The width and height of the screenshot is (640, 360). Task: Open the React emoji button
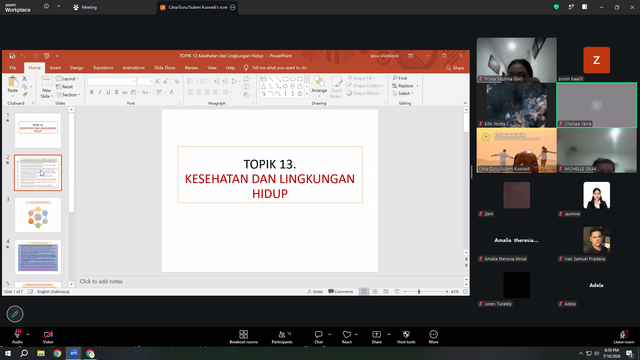(x=347, y=337)
